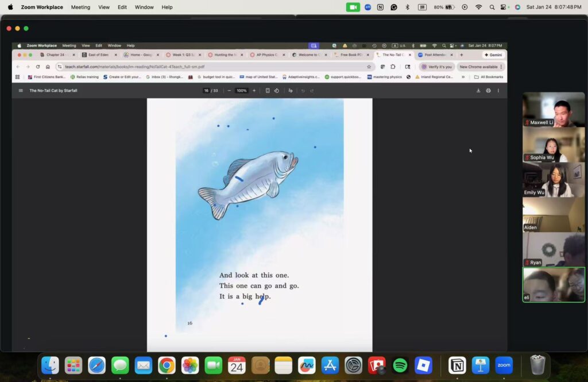Click the PDF print icon
588x382 pixels.
pyautogui.click(x=488, y=91)
